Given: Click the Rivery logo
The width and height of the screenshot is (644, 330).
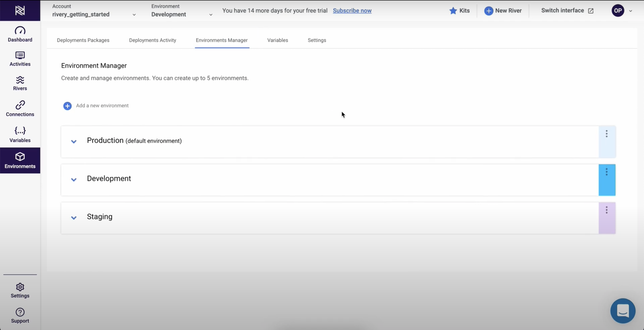Looking at the screenshot, I should click(20, 10).
